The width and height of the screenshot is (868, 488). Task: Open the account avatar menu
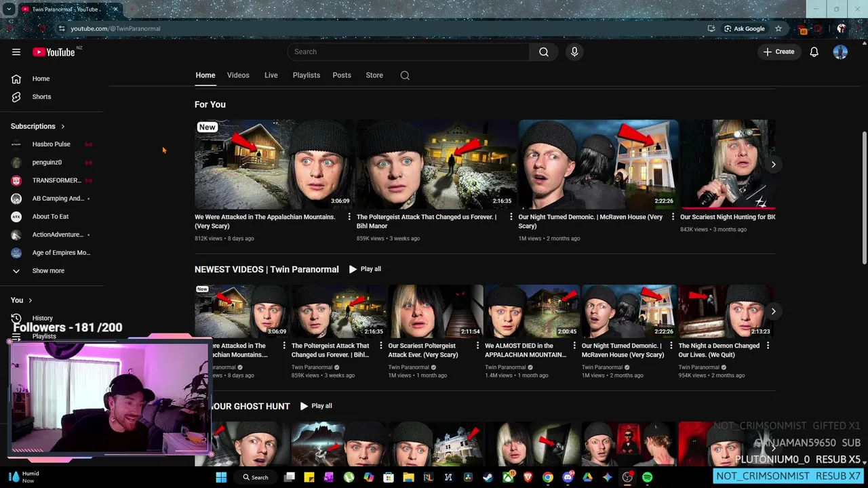tap(840, 52)
